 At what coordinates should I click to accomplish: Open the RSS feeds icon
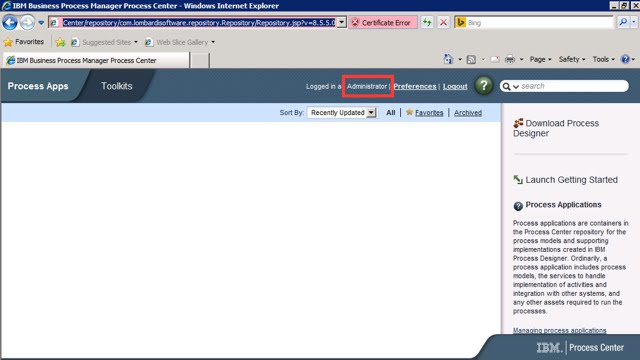click(x=471, y=60)
